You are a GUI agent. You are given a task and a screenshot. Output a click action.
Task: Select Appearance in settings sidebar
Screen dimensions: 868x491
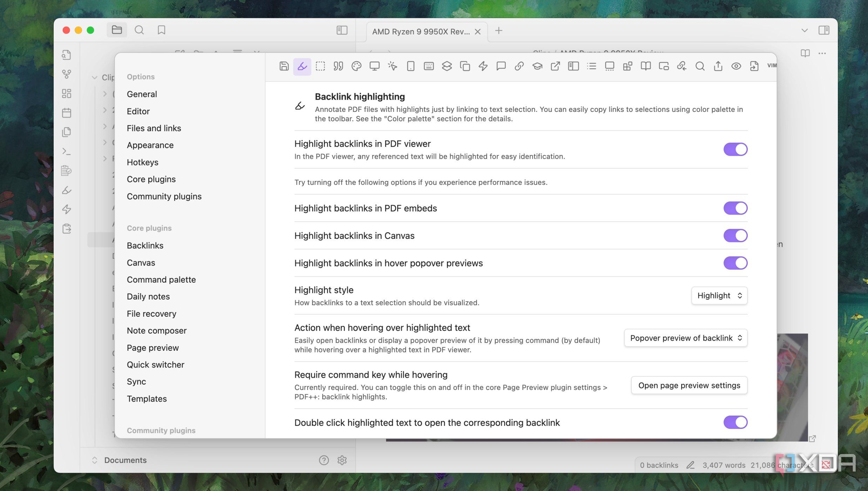pyautogui.click(x=150, y=145)
